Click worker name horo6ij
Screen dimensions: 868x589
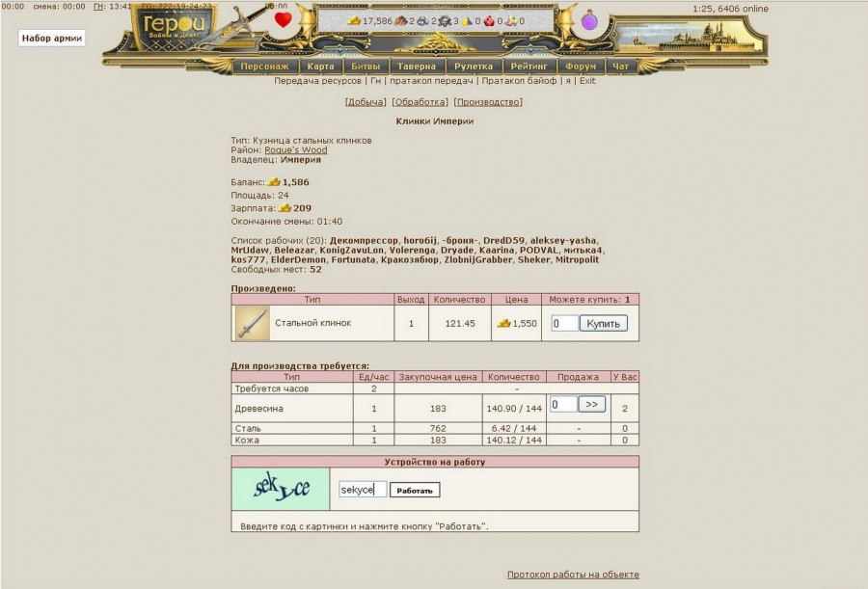pyautogui.click(x=420, y=241)
